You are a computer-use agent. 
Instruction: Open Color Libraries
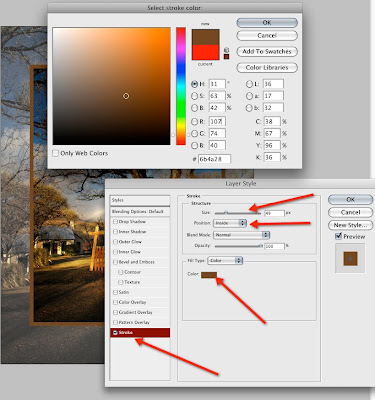pos(267,67)
